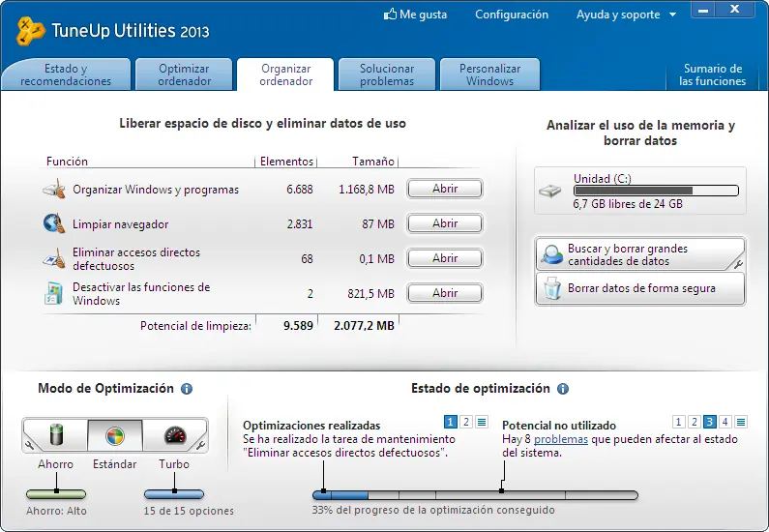Click the Organizar Windows y programas broom icon

[x=54, y=189]
